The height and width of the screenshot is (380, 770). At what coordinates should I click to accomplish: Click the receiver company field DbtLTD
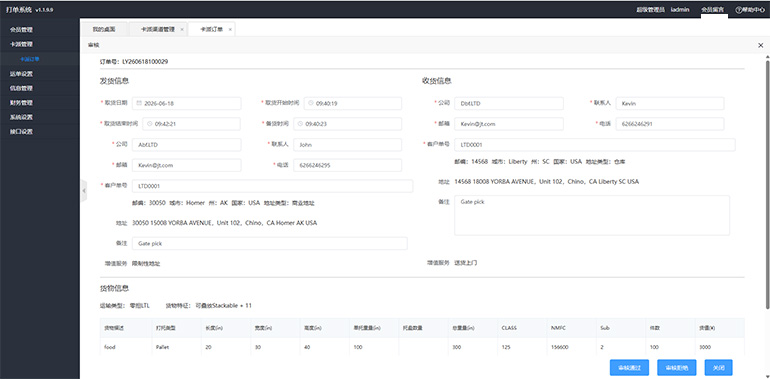[509, 104]
